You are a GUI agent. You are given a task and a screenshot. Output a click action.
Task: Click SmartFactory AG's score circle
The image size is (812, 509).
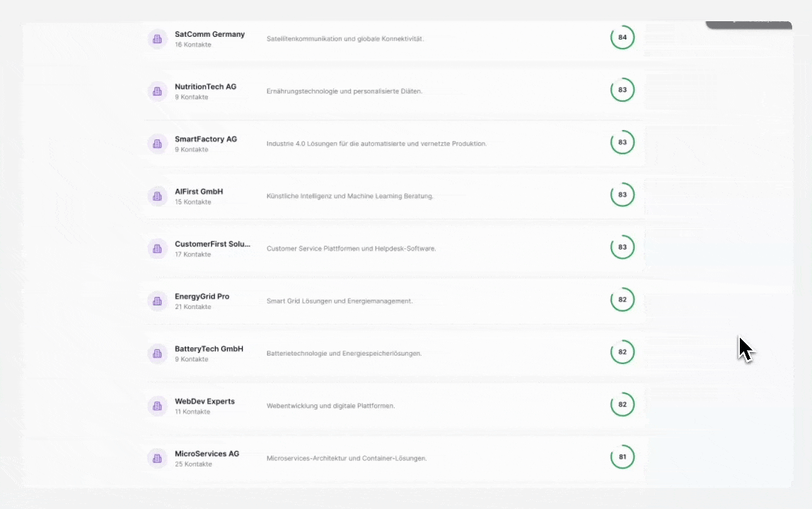coord(622,142)
